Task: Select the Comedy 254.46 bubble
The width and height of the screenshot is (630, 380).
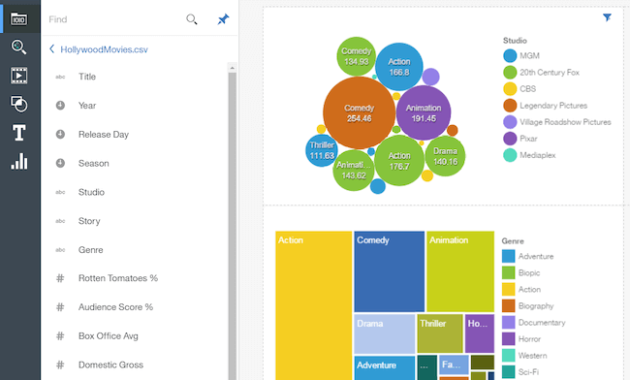Action: (359, 113)
